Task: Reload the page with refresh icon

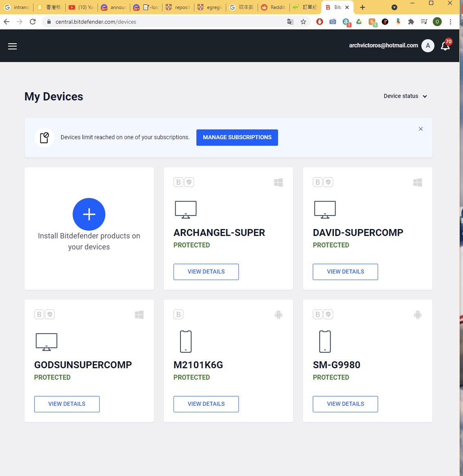Action: pyautogui.click(x=33, y=22)
